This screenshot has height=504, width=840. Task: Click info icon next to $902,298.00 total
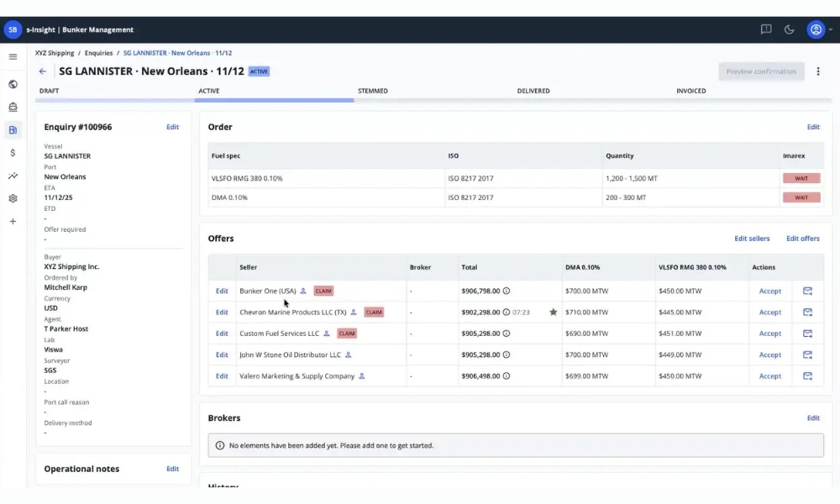[507, 312]
